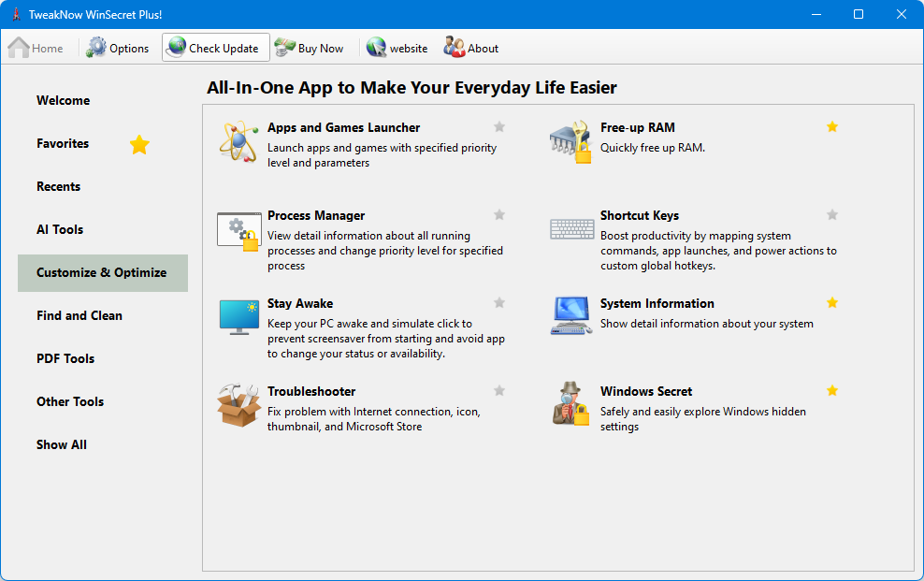Open the Process Manager icon

(x=238, y=229)
